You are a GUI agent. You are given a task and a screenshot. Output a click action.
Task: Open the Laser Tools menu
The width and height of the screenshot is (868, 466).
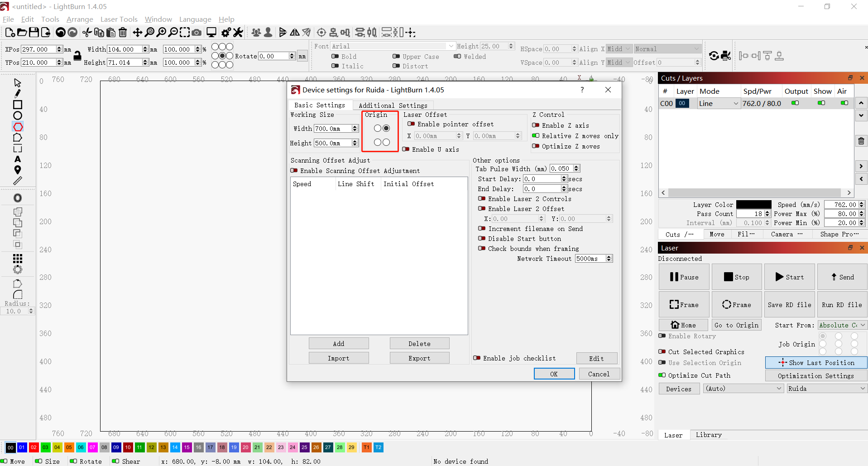pyautogui.click(x=119, y=19)
